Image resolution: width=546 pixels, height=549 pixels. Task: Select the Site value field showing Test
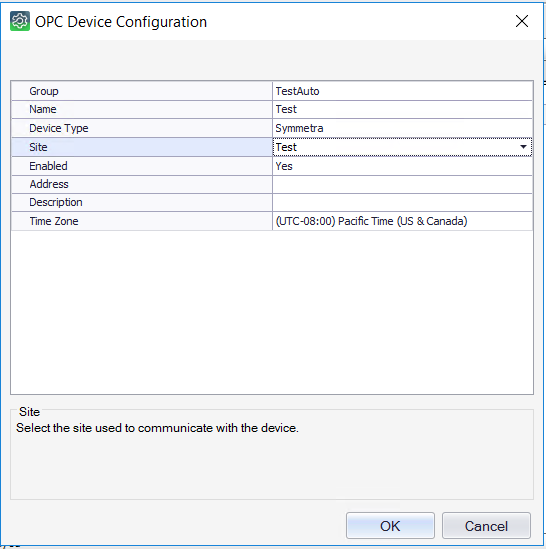(x=402, y=147)
